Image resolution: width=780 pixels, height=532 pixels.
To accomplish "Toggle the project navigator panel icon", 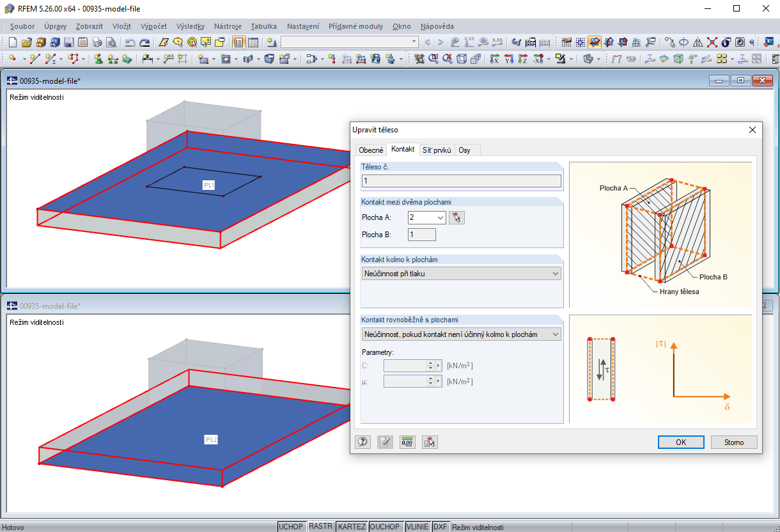I will point(239,43).
